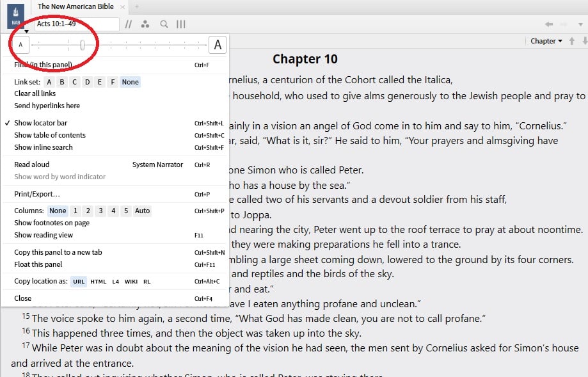Open the history dropdown arrow at top right
This screenshot has width=588, height=377.
coord(580,24)
